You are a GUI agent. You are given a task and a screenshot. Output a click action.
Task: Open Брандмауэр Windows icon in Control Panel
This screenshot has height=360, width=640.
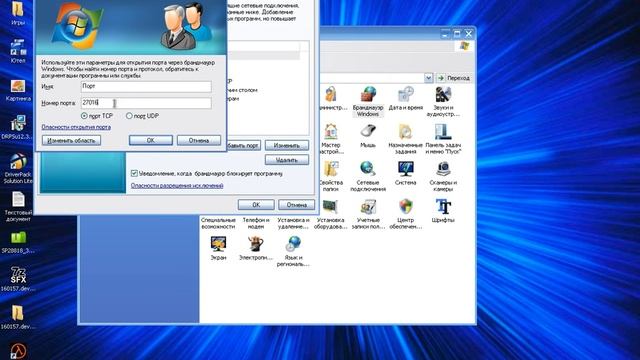(x=368, y=101)
